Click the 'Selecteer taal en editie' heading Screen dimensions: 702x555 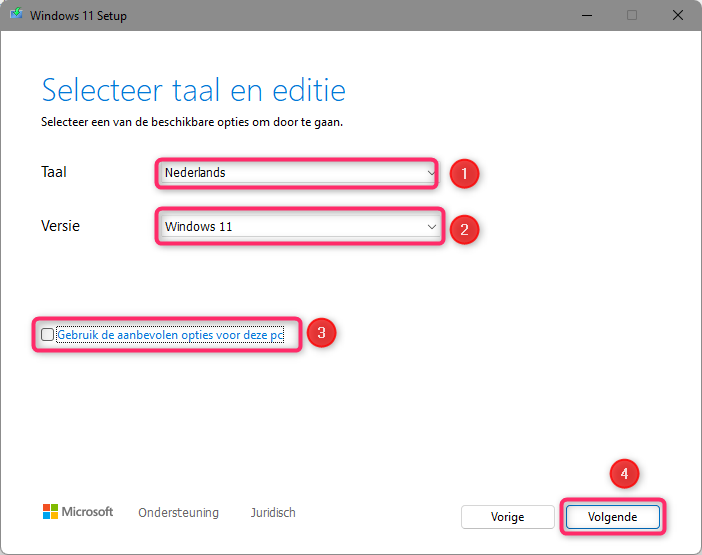[x=193, y=90]
